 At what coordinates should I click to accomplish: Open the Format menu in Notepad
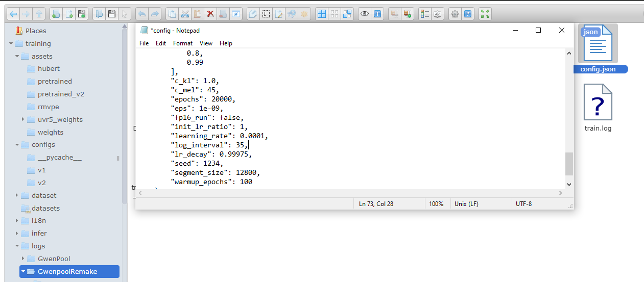183,43
